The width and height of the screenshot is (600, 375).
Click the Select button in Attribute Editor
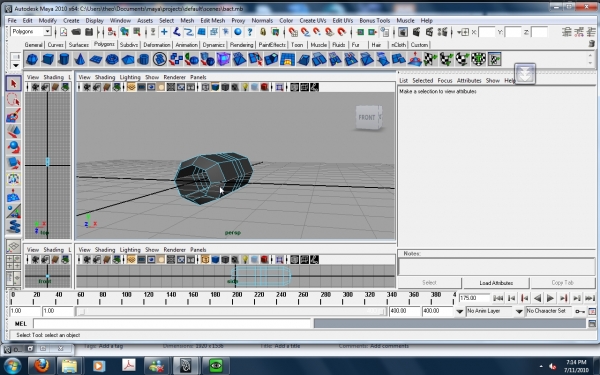coord(429,283)
